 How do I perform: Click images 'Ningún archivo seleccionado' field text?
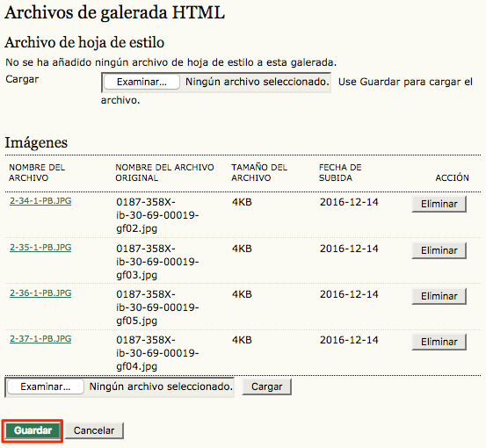[161, 387]
